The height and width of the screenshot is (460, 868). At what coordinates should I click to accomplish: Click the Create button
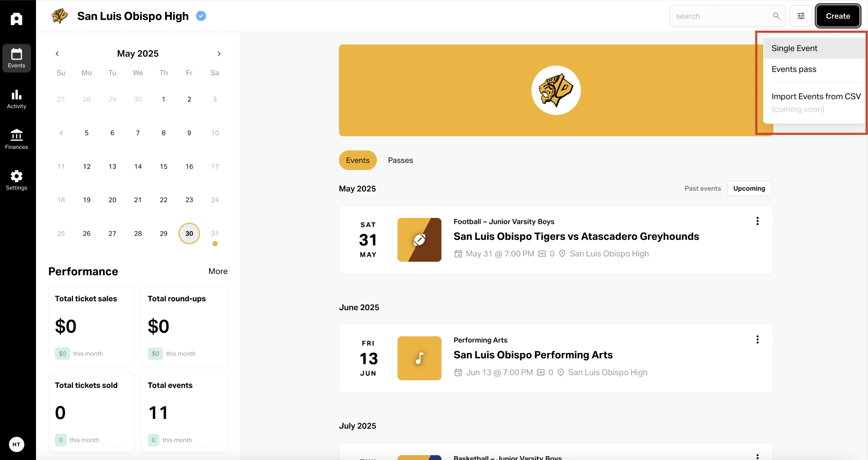(x=838, y=16)
